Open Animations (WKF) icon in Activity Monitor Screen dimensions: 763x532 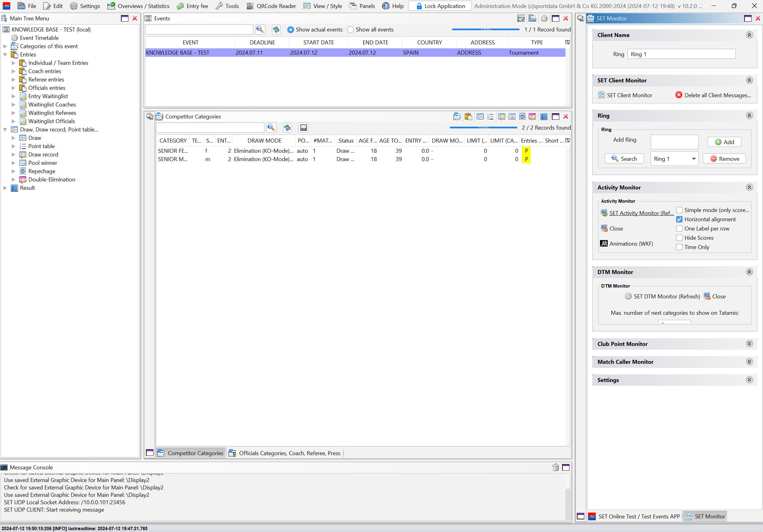(x=603, y=243)
